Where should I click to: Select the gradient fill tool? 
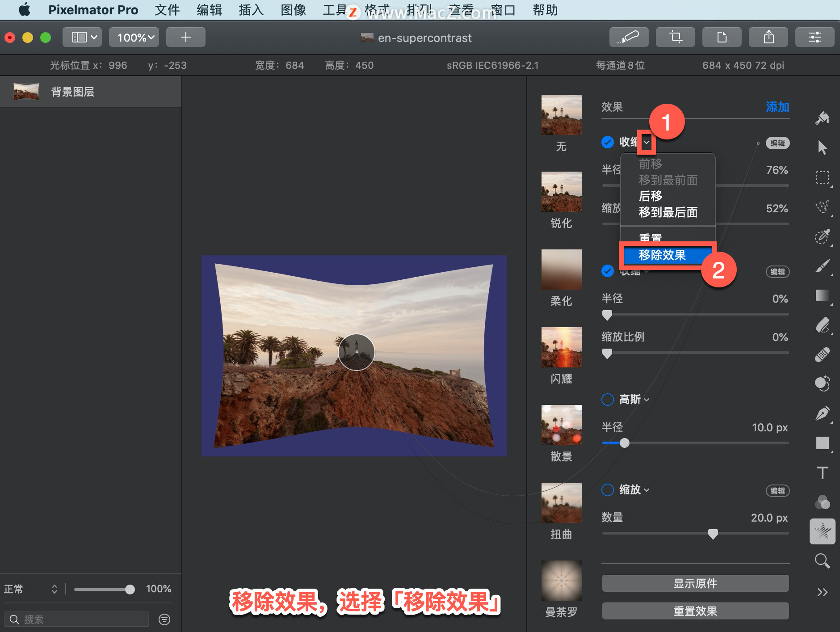822,295
